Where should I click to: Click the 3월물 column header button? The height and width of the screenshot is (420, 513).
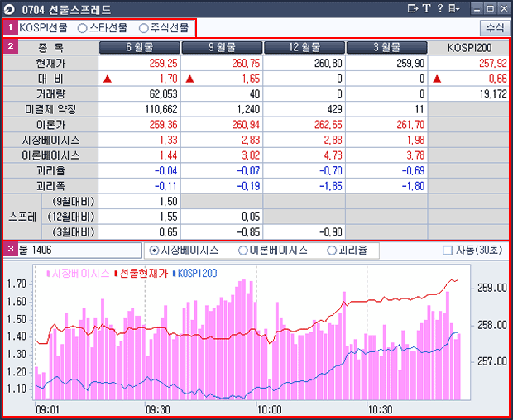[x=386, y=47]
